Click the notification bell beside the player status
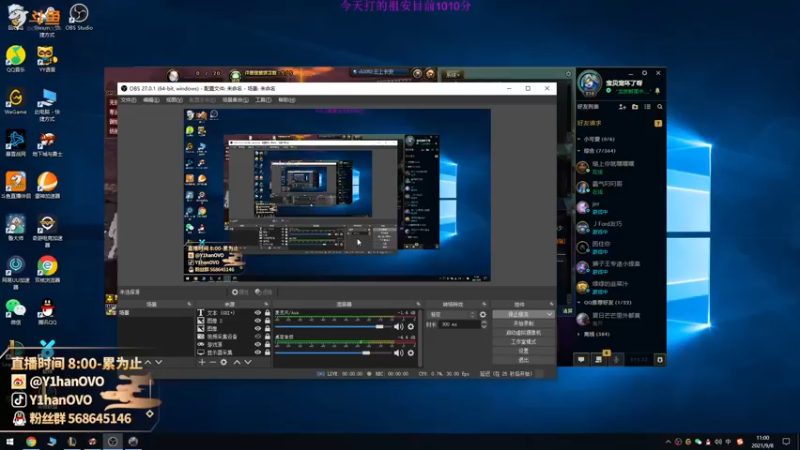The image size is (800, 450). 657,91
